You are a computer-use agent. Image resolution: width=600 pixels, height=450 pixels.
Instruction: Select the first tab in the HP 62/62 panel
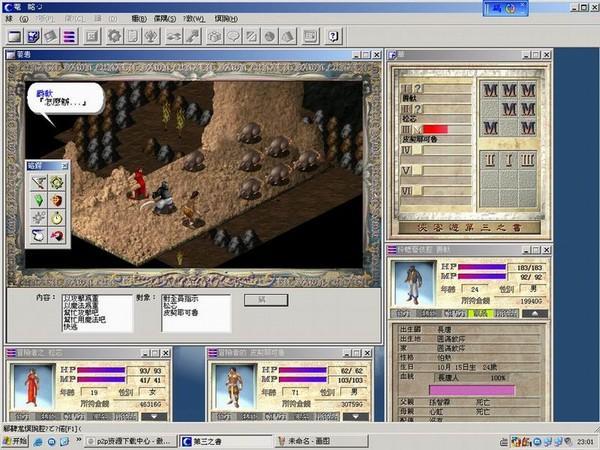[x=224, y=417]
